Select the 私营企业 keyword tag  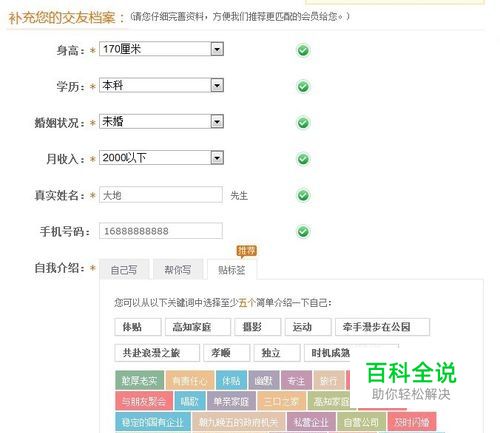click(311, 422)
